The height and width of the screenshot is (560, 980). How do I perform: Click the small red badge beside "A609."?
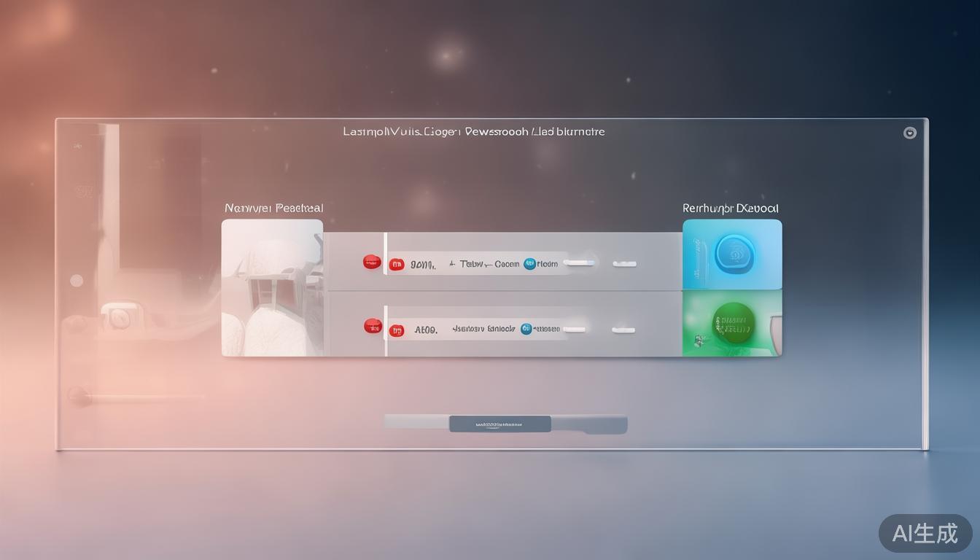[x=397, y=330]
